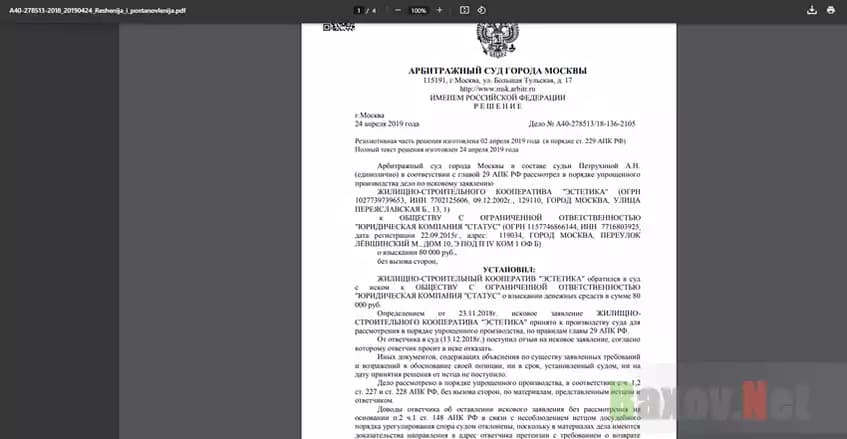
Task: Click the 100% zoom level field
Action: [419, 10]
